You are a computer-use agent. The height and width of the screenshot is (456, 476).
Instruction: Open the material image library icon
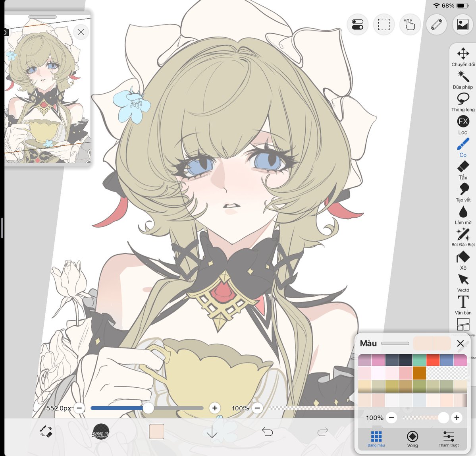tap(463, 24)
